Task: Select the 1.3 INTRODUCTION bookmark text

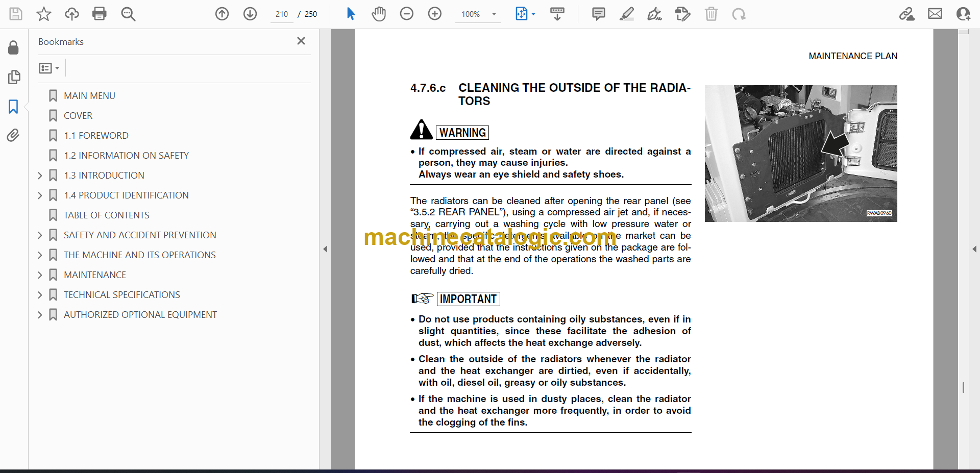Action: [x=104, y=175]
